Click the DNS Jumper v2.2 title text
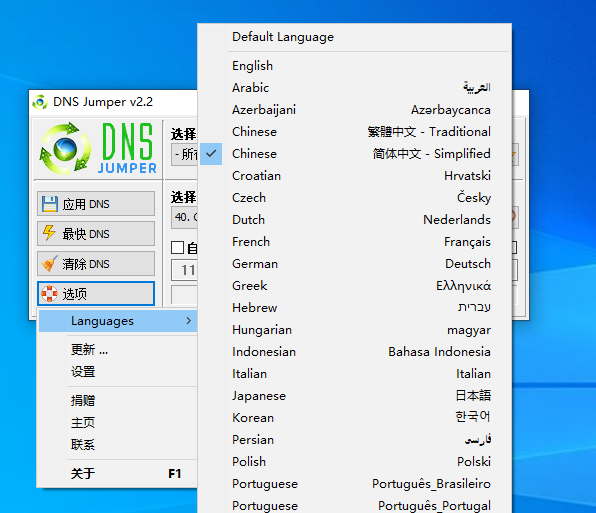Image resolution: width=596 pixels, height=513 pixels. tap(103, 102)
